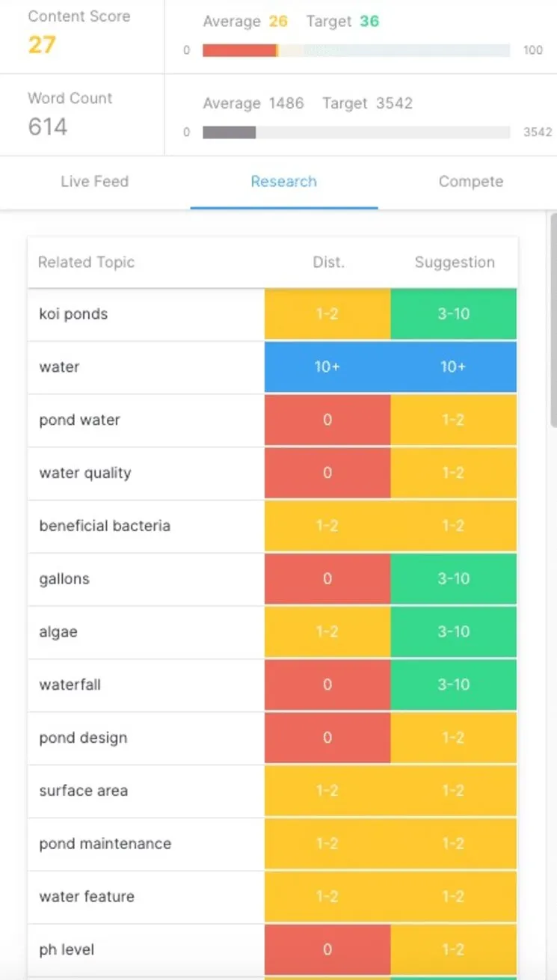Sort by the Suggestion column header
This screenshot has height=980, width=557.
click(454, 263)
